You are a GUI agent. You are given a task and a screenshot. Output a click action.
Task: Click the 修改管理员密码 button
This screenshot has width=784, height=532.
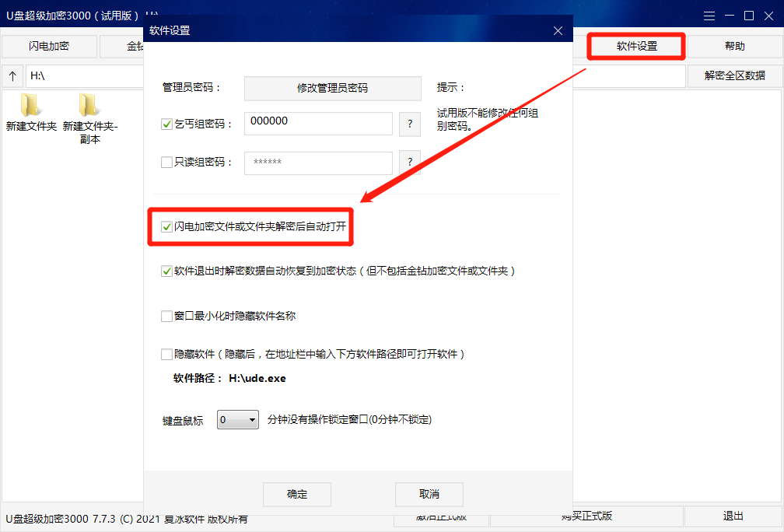coord(332,88)
